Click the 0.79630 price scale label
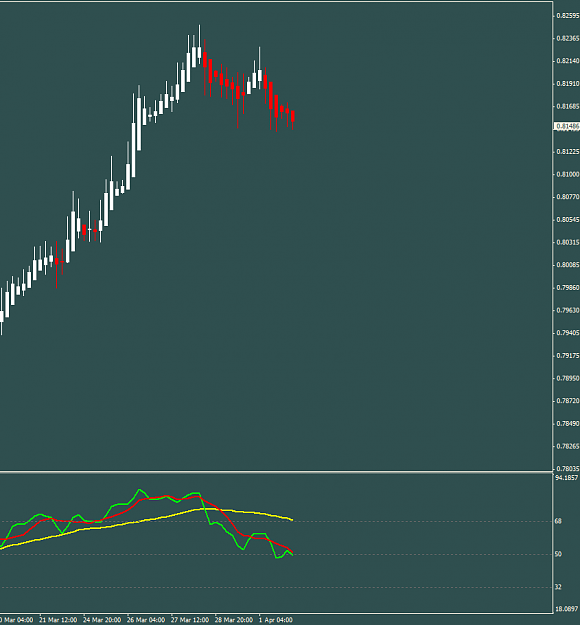This screenshot has width=580, height=625. pos(568,310)
